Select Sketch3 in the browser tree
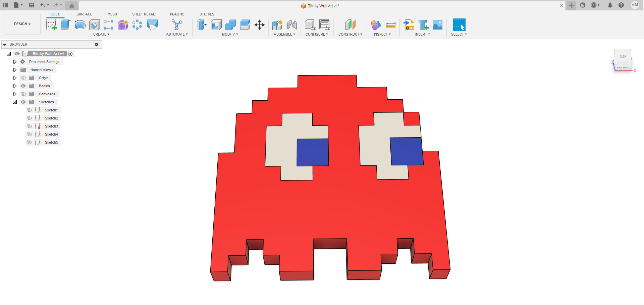 (51, 126)
